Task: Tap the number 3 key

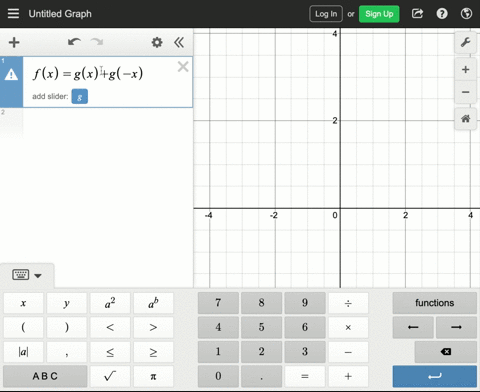Action: [305, 352]
